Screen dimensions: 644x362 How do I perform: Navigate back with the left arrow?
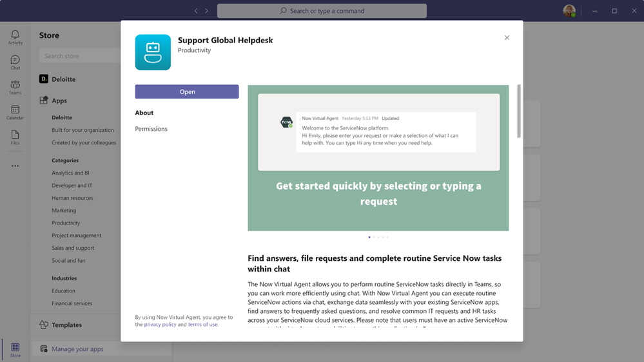coord(196,11)
